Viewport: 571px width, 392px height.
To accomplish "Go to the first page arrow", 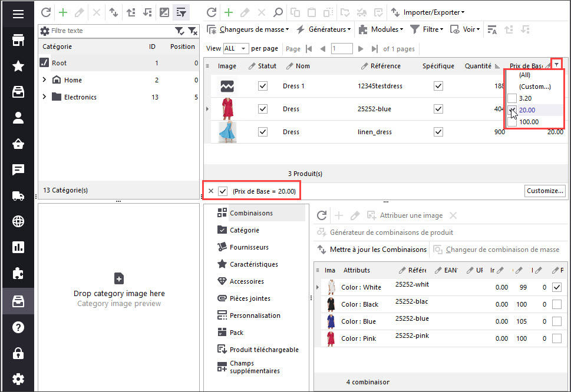I will point(309,49).
